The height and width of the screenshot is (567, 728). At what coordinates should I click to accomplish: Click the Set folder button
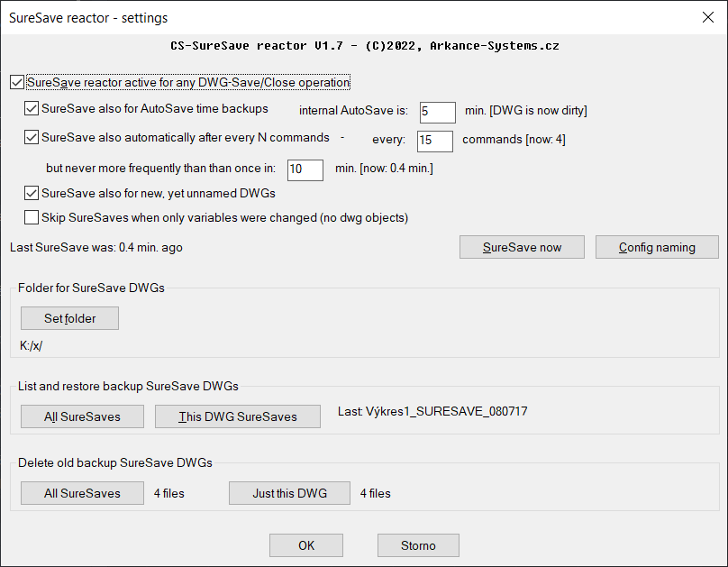pyautogui.click(x=69, y=318)
